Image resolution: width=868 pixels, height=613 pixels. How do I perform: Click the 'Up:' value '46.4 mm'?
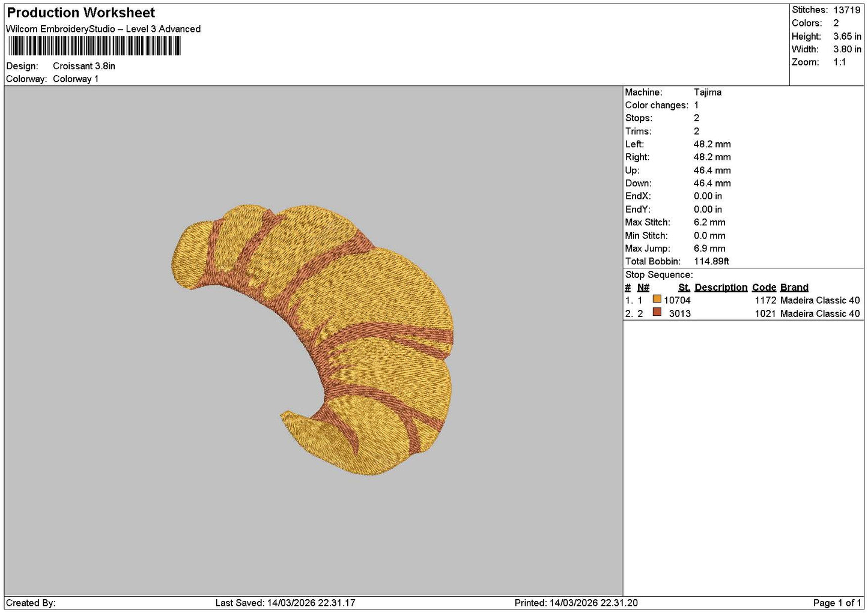click(712, 171)
